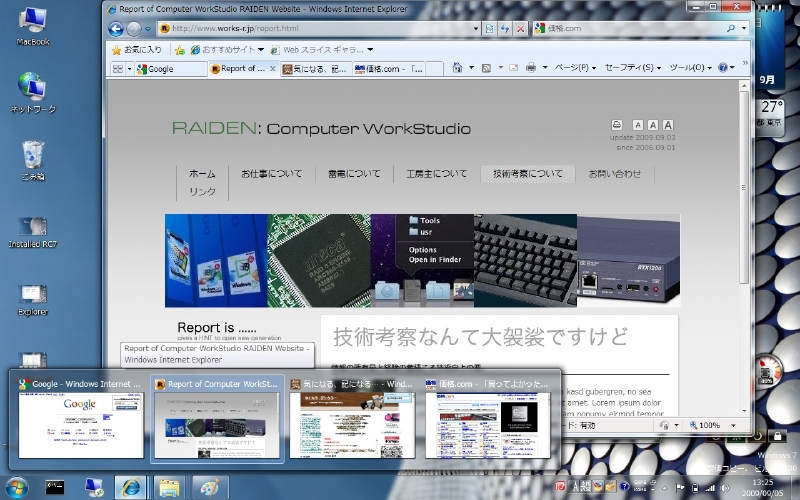Open the 工房主について navigation link
800x500 pixels.
click(x=437, y=173)
